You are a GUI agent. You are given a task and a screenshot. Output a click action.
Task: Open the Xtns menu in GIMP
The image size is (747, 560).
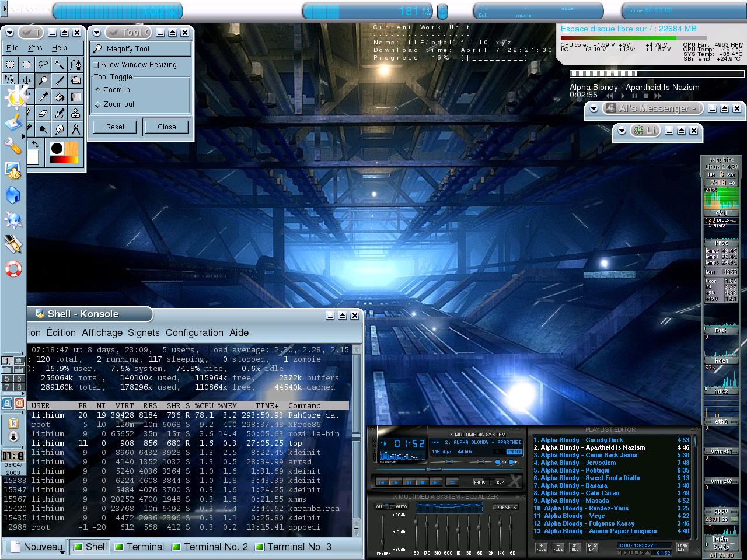(x=35, y=48)
